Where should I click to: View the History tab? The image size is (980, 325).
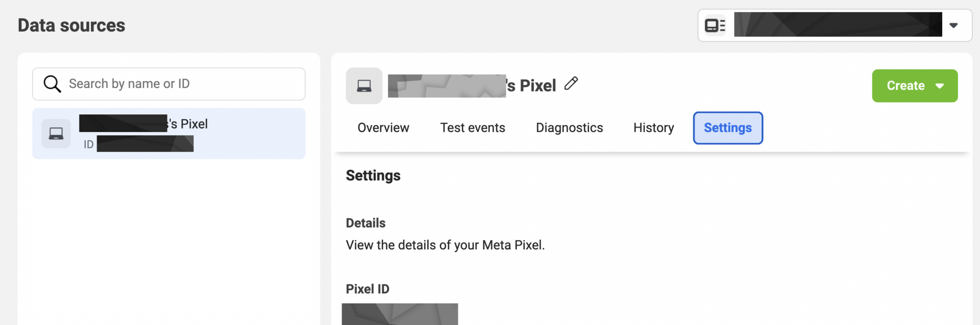[653, 128]
